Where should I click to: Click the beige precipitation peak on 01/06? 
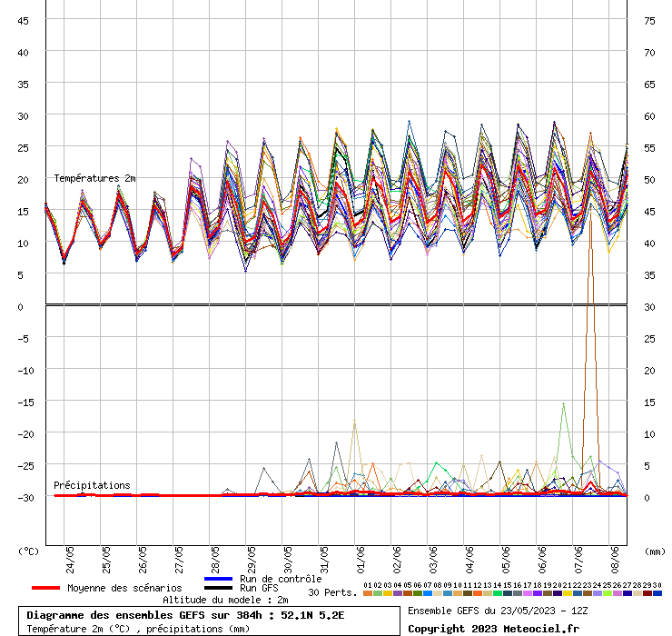[x=354, y=422]
